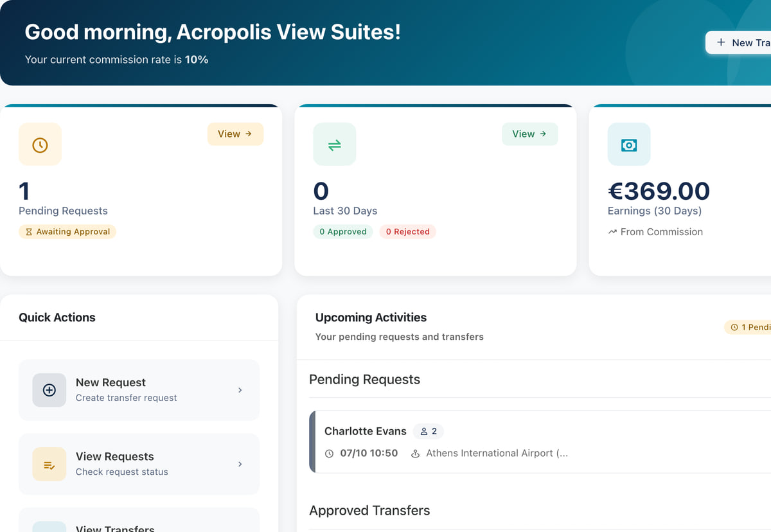Click the Create transfer request subtitle

tap(127, 398)
